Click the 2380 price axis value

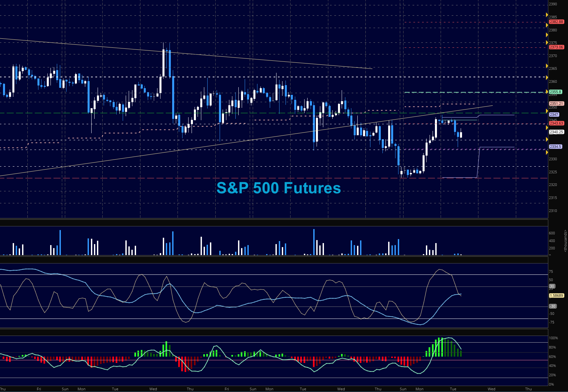coord(553,30)
